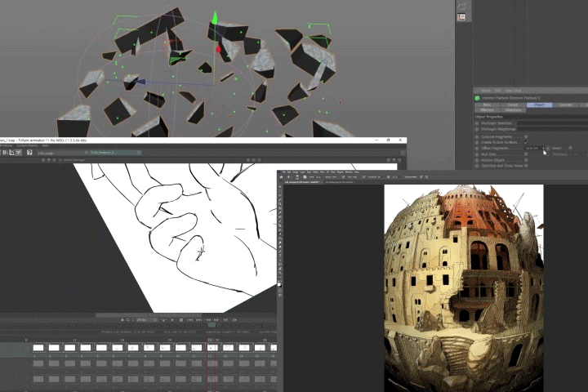Switch to the Selections tab

(513, 110)
